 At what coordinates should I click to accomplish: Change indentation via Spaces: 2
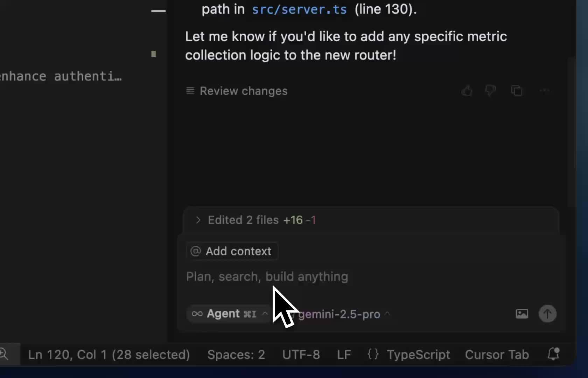tap(236, 355)
